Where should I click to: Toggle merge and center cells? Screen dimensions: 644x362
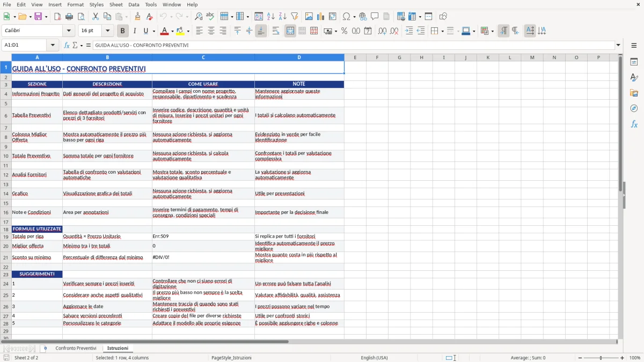coord(290,31)
